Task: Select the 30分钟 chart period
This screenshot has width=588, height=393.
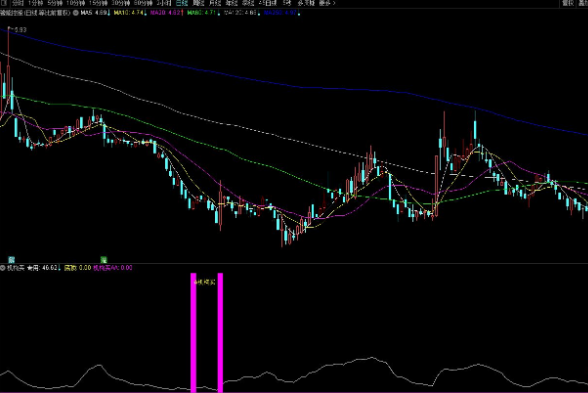Action: point(121,3)
